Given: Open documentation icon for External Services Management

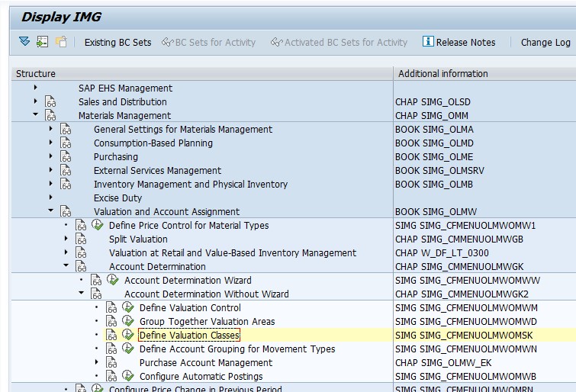Looking at the screenshot, I should tap(66, 170).
